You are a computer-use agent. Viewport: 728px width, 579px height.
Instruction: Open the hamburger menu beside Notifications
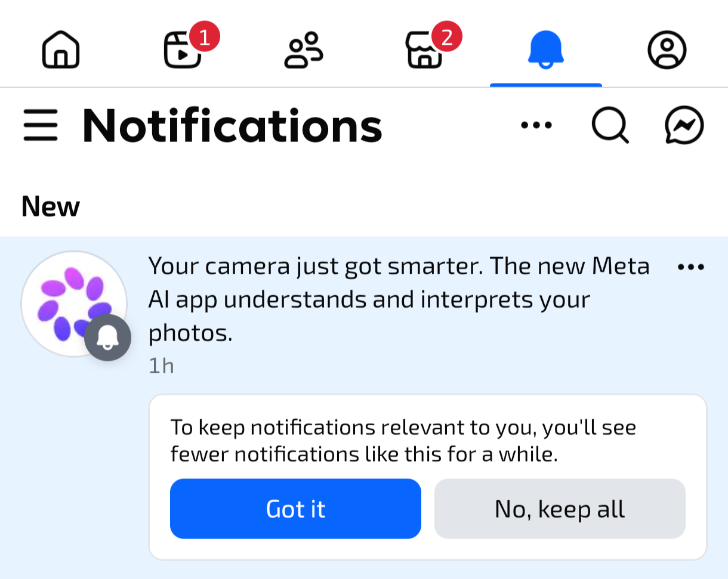tap(41, 125)
